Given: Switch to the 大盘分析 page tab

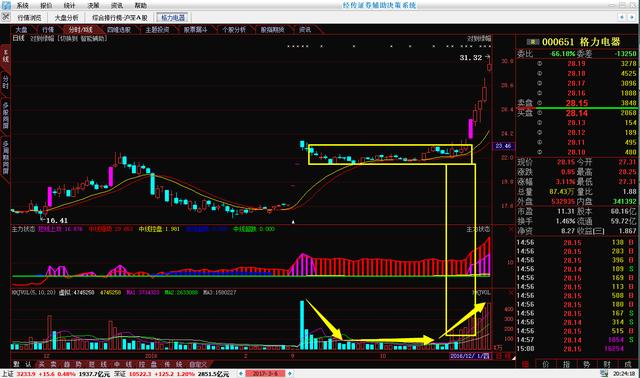Looking at the screenshot, I should (x=67, y=18).
